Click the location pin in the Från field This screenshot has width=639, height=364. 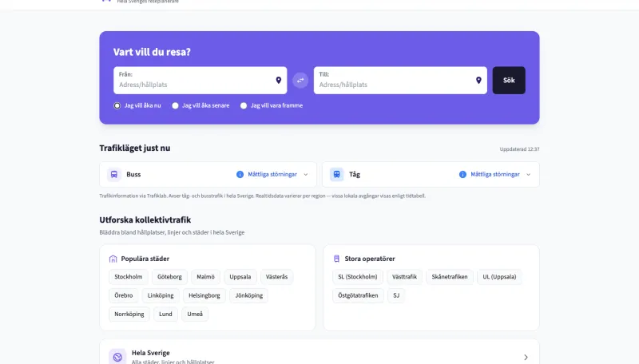[278, 80]
